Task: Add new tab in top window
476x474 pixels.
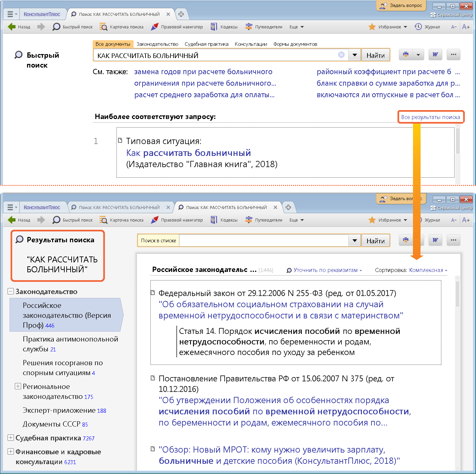Action: click(181, 14)
